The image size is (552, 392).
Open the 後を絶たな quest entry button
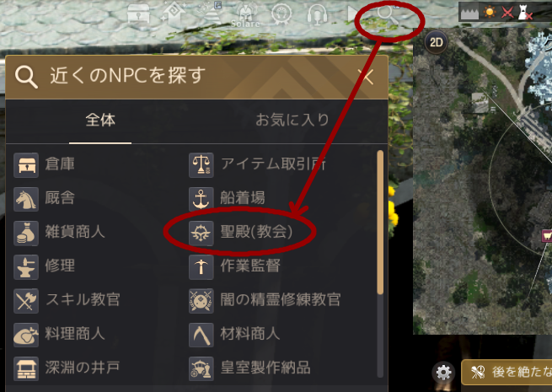coord(507,372)
